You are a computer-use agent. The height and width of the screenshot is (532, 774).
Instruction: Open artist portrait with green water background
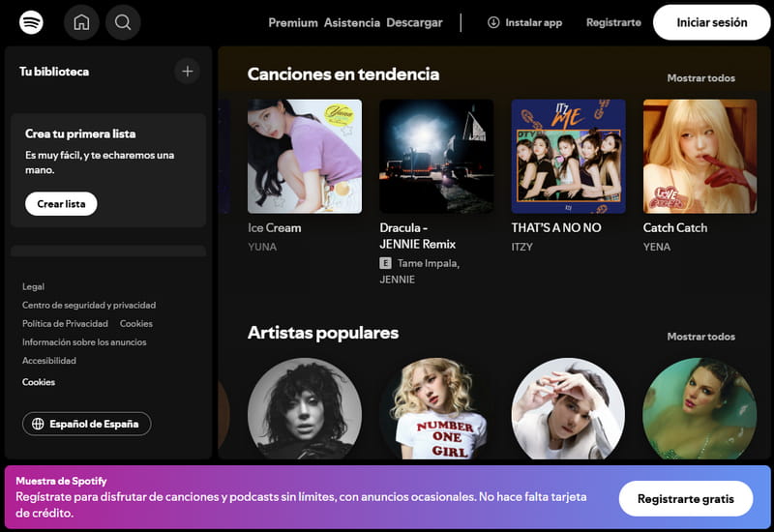pyautogui.click(x=700, y=408)
